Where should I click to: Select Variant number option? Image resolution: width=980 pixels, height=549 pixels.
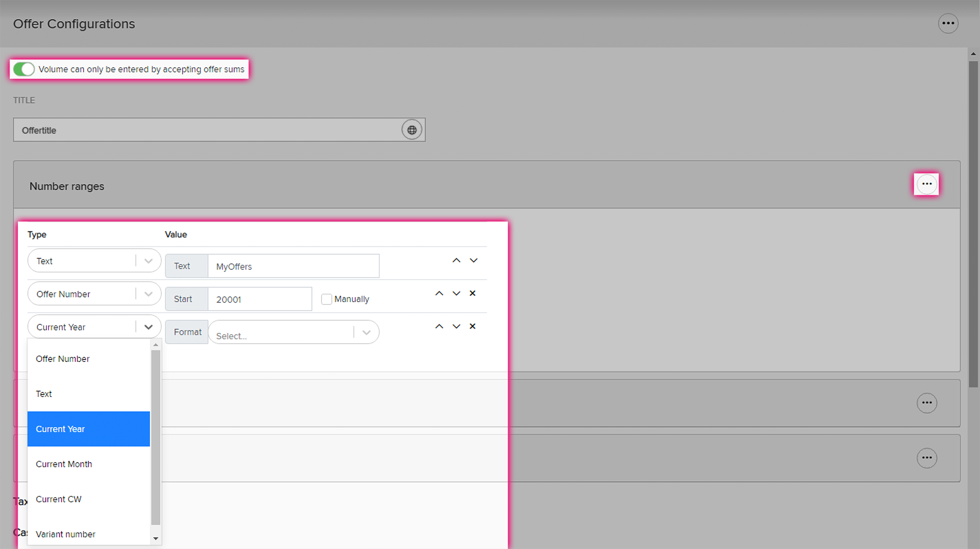[x=89, y=534]
